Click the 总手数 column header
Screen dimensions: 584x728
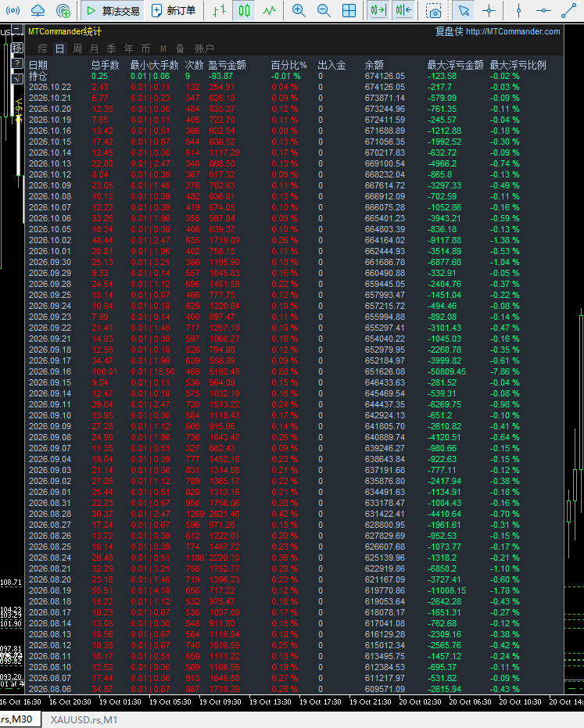(106, 65)
